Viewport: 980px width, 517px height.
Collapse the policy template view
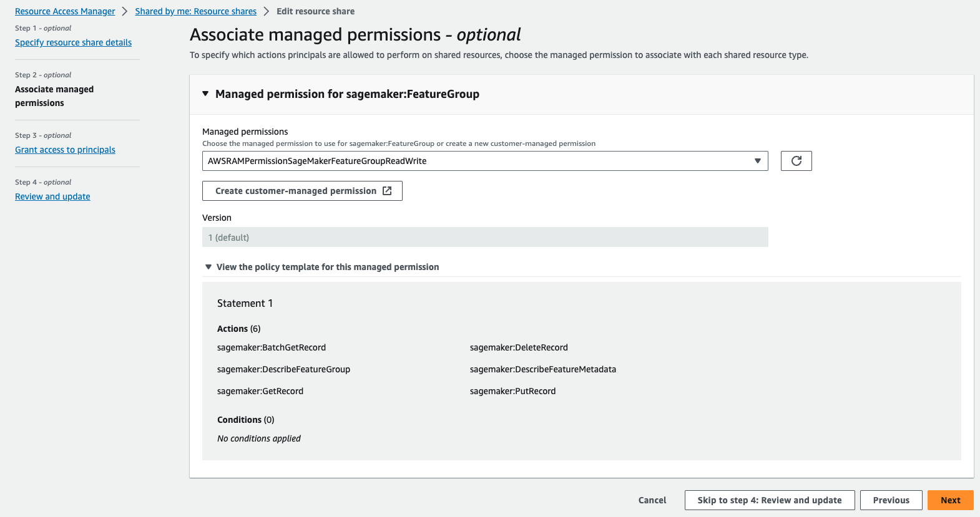click(208, 267)
